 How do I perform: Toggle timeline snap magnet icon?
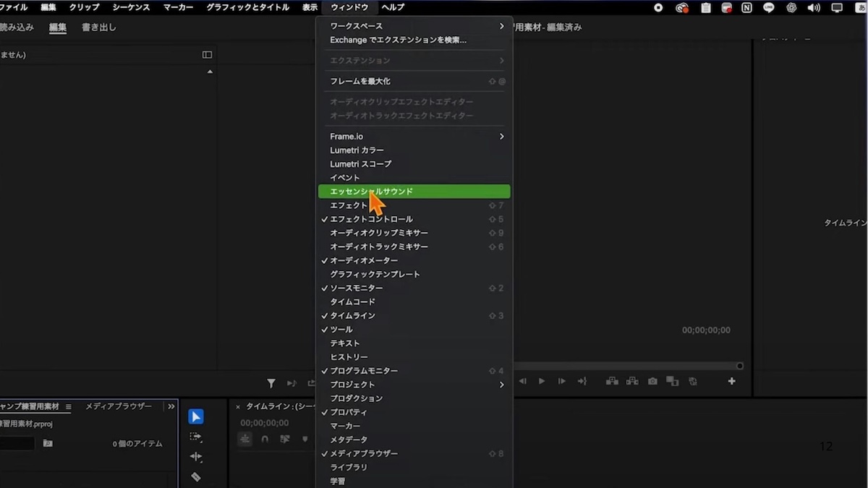[x=265, y=439]
